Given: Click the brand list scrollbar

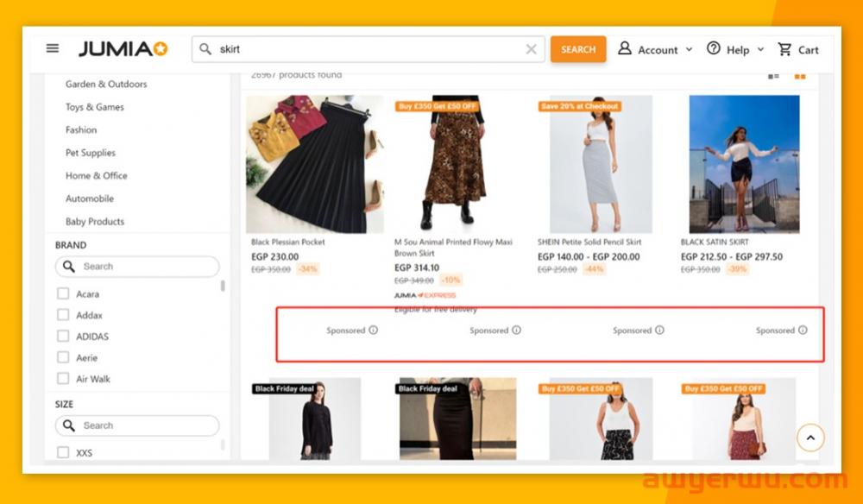Looking at the screenshot, I should [x=223, y=287].
